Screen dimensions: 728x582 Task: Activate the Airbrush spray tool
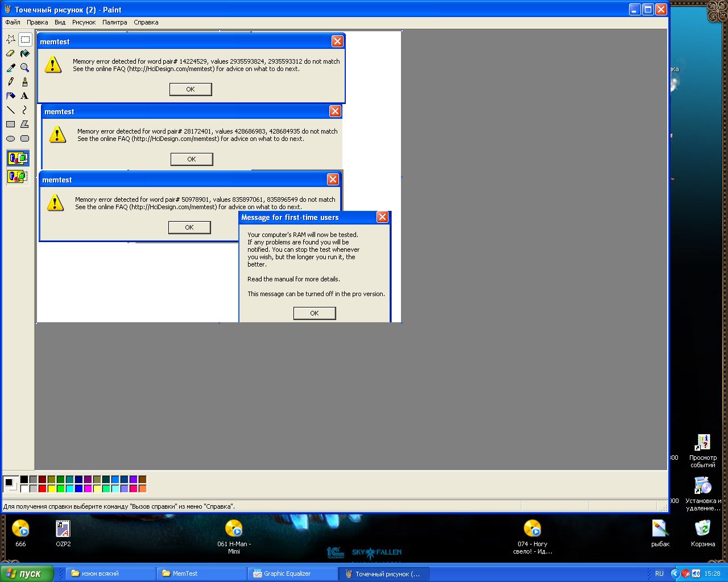click(11, 96)
